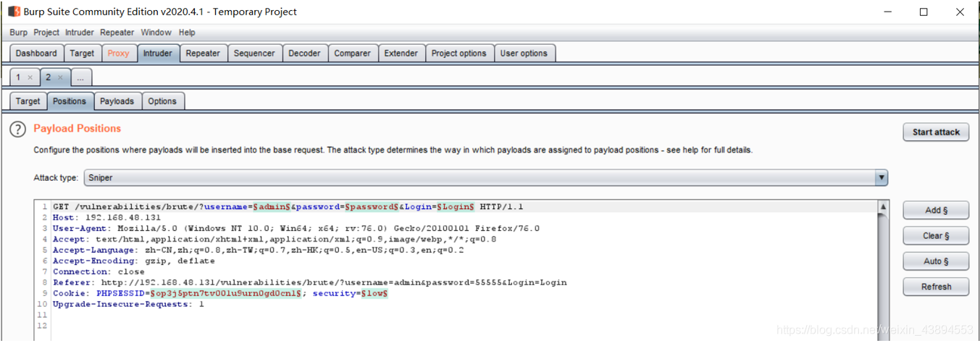Screen dimensions: 980x343
Task: Click the request editor scrollbar up arrow
Action: coord(882,207)
